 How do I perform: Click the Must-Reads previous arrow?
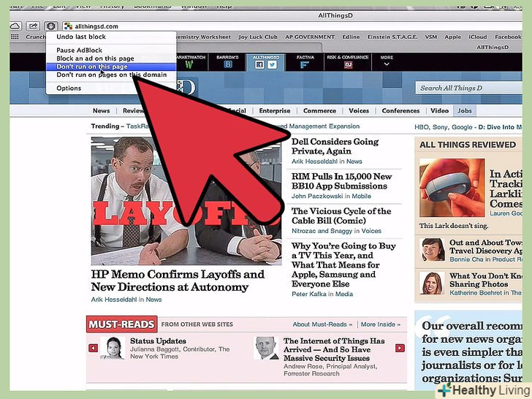click(94, 348)
